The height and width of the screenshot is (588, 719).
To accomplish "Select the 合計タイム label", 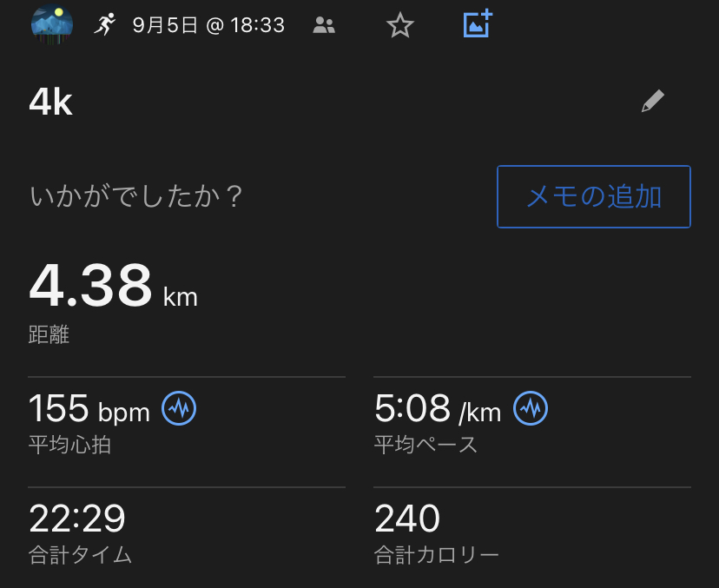I will tap(81, 555).
